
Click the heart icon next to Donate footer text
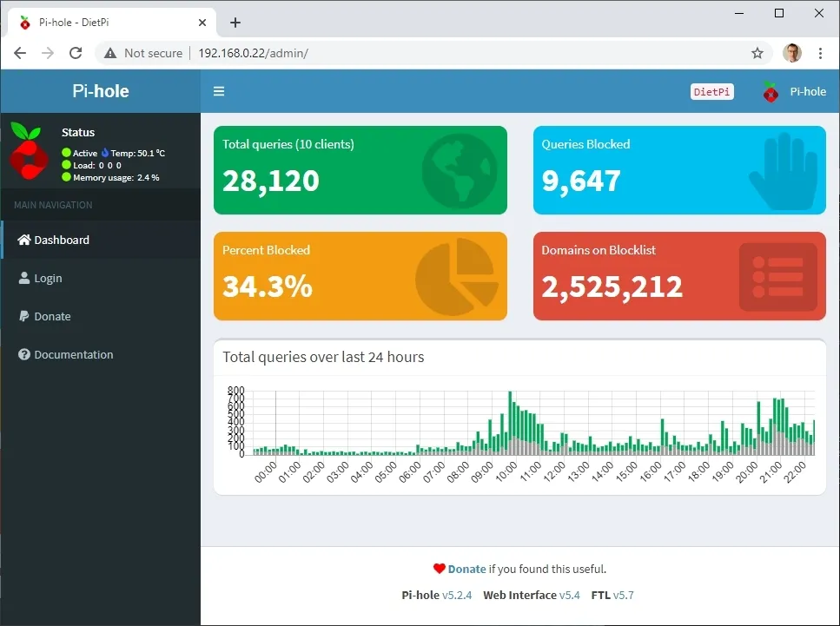440,568
